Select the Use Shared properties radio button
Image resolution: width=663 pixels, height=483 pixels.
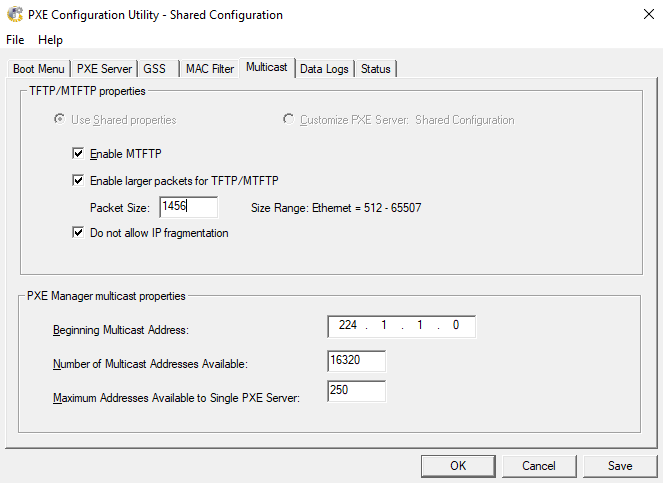tap(61, 120)
